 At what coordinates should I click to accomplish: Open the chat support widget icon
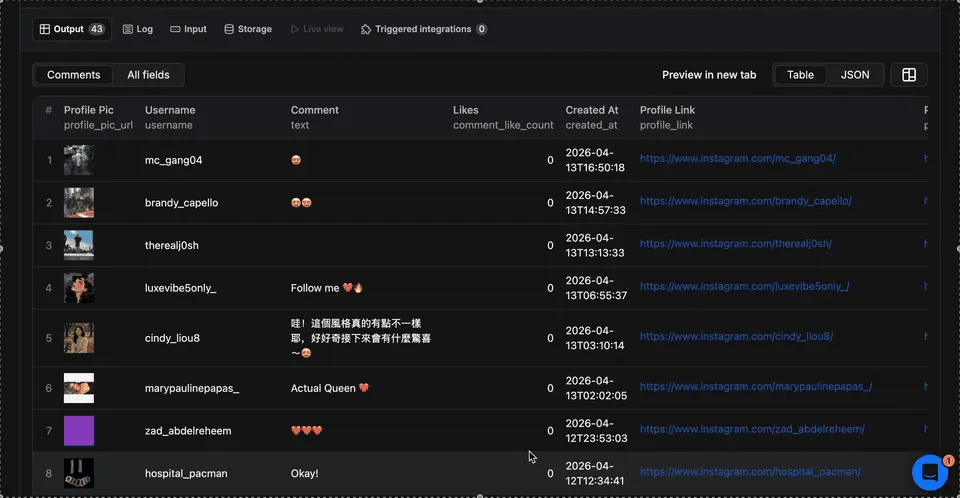click(x=929, y=472)
